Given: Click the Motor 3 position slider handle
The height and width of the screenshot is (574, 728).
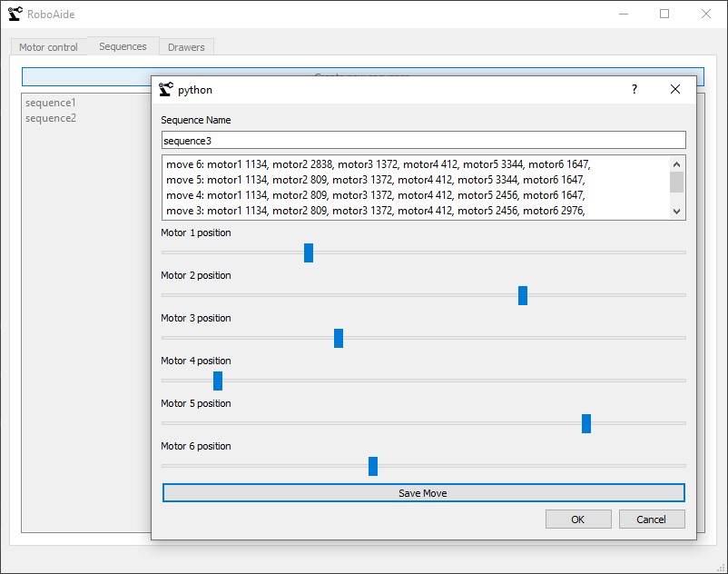Looking at the screenshot, I should 339,338.
